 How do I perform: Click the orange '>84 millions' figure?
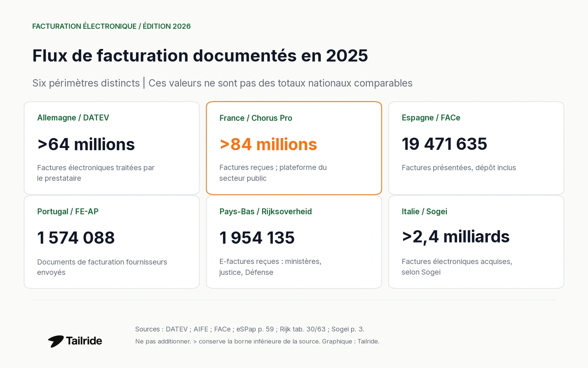tap(268, 144)
